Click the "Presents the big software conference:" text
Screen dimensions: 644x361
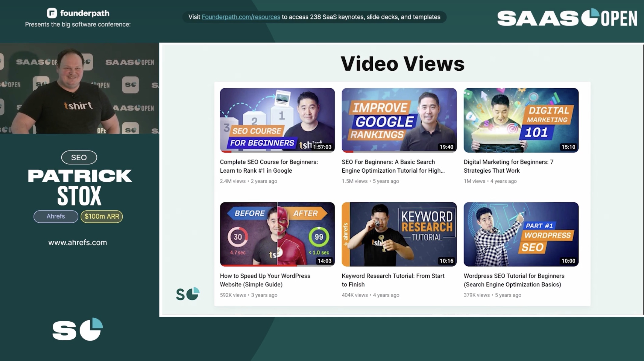tap(78, 24)
